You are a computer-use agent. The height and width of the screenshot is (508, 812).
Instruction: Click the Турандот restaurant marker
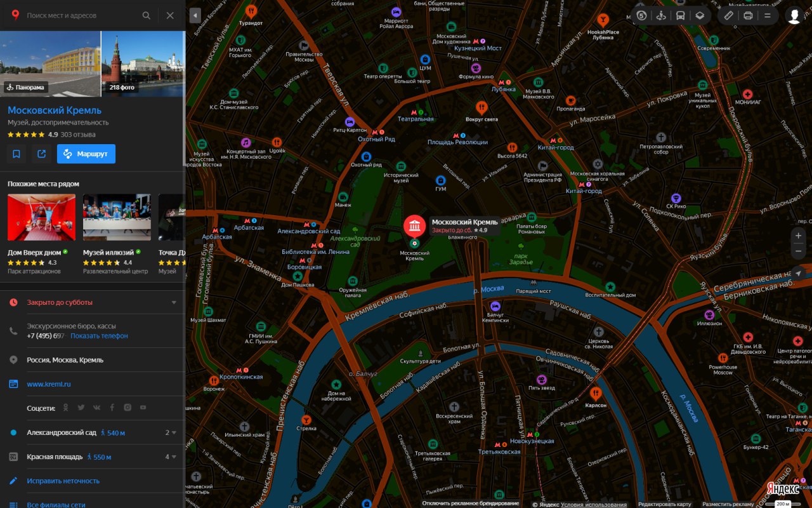click(251, 10)
